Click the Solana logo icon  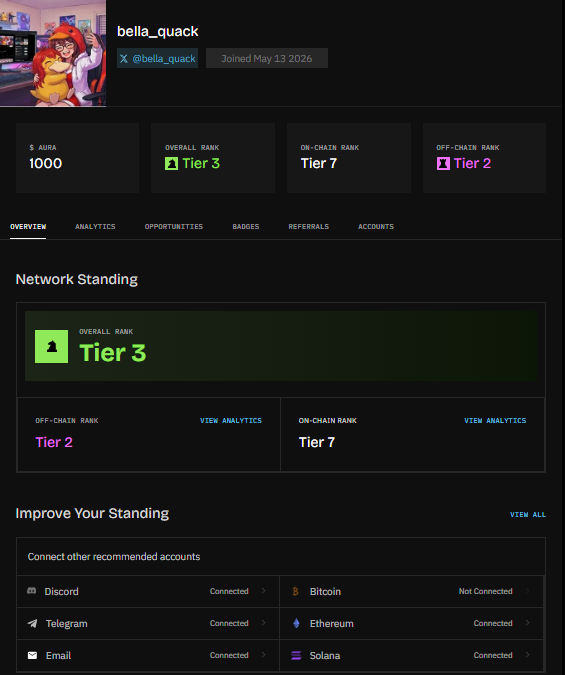pyautogui.click(x=296, y=655)
